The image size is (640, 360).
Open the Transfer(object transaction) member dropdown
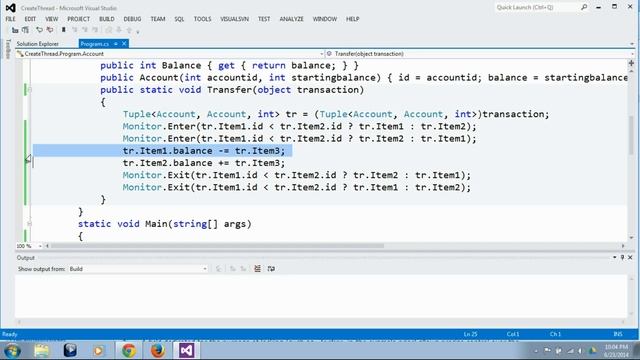click(x=480, y=54)
